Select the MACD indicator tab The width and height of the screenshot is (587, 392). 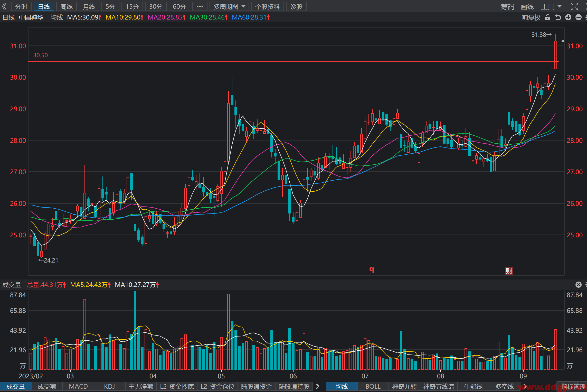(x=78, y=386)
